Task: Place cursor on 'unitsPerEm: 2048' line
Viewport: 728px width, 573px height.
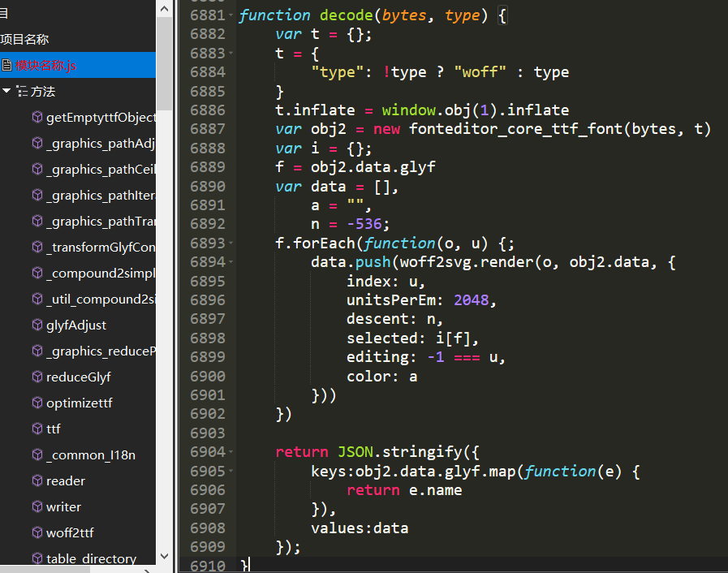Action: click(421, 300)
